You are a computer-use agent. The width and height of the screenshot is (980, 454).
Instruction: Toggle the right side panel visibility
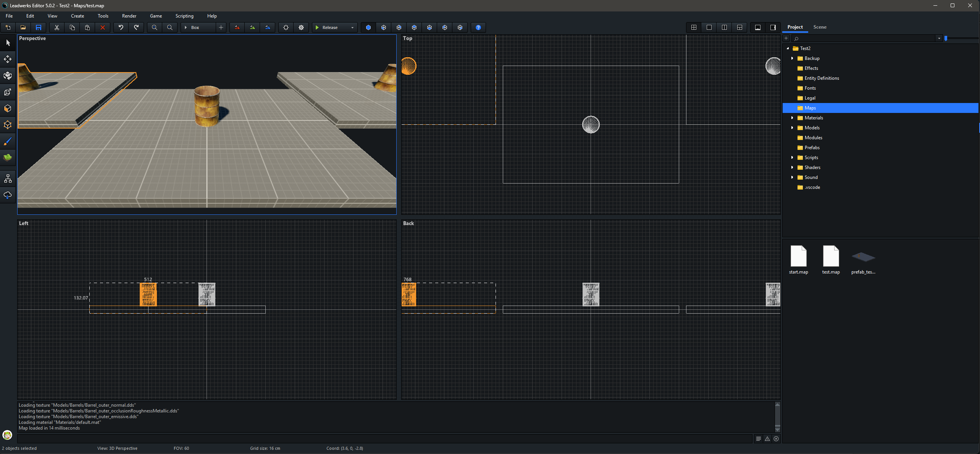pos(773,27)
